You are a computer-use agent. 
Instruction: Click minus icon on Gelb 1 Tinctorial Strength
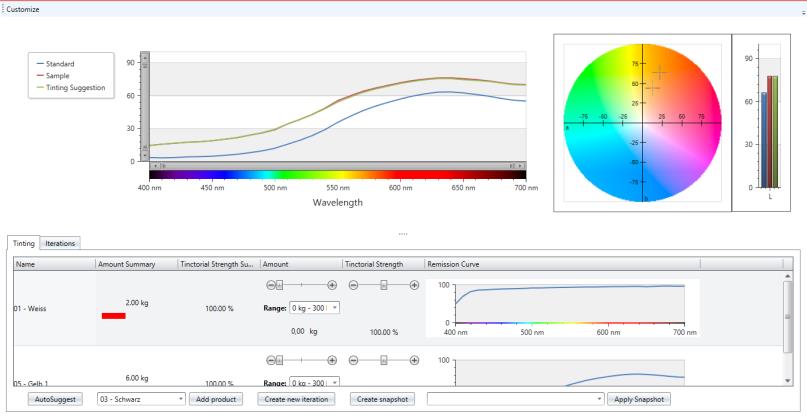click(352, 359)
